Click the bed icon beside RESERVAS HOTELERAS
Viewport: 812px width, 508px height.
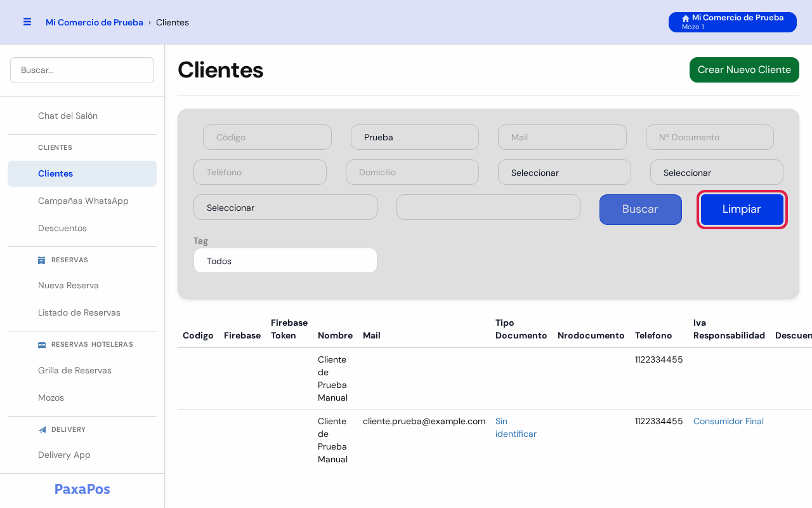(x=42, y=345)
